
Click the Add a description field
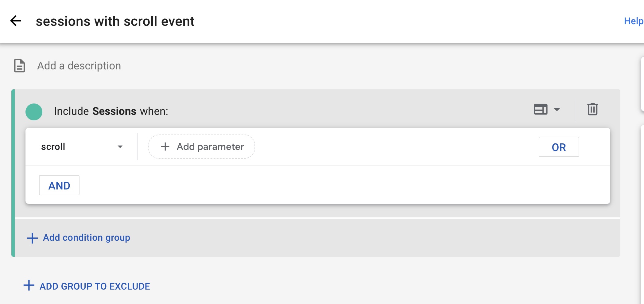point(79,66)
